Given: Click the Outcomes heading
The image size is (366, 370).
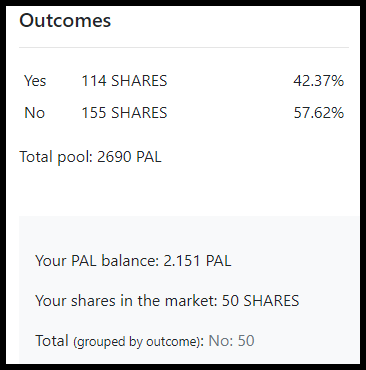Looking at the screenshot, I should [x=65, y=21].
